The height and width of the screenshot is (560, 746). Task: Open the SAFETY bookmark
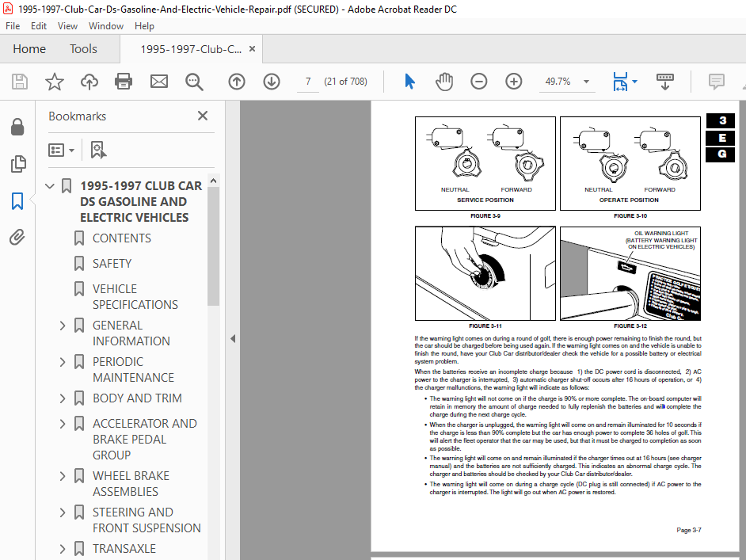tap(112, 264)
